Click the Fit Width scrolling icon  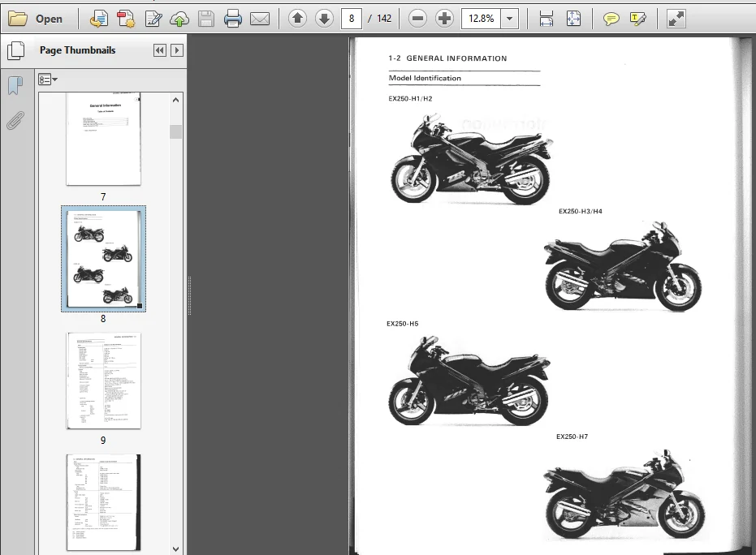pyautogui.click(x=546, y=19)
